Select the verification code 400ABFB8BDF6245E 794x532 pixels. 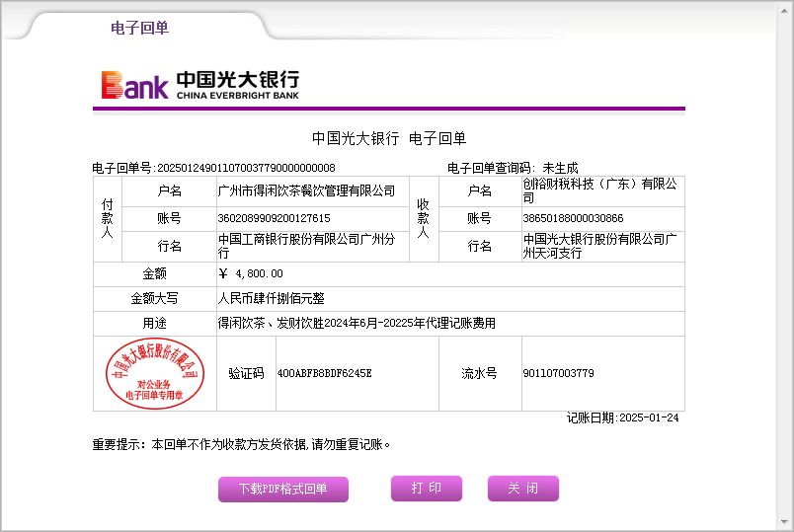(x=324, y=374)
